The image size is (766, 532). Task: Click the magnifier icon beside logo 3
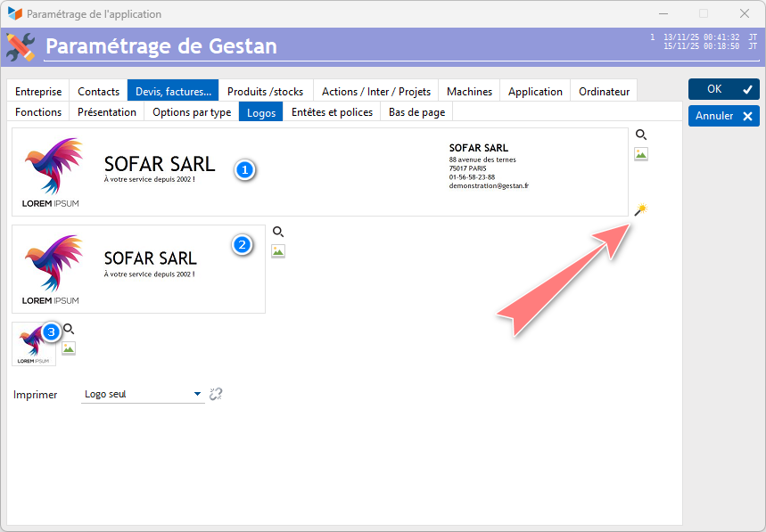click(69, 329)
